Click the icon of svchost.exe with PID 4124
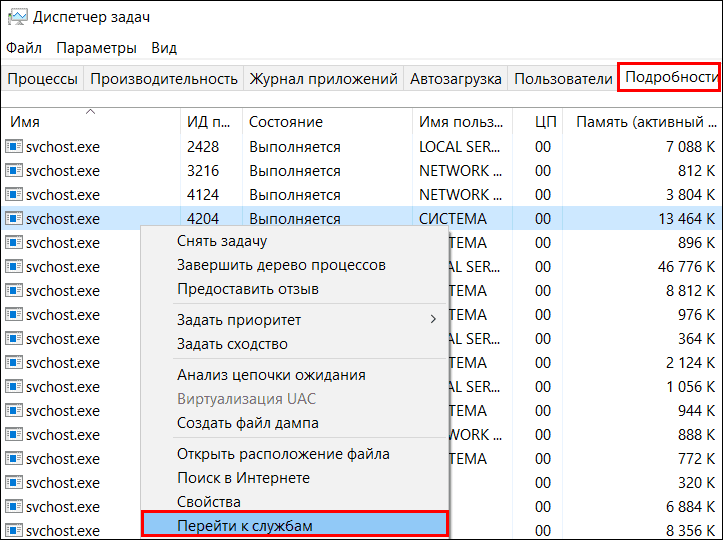 pos(14,195)
